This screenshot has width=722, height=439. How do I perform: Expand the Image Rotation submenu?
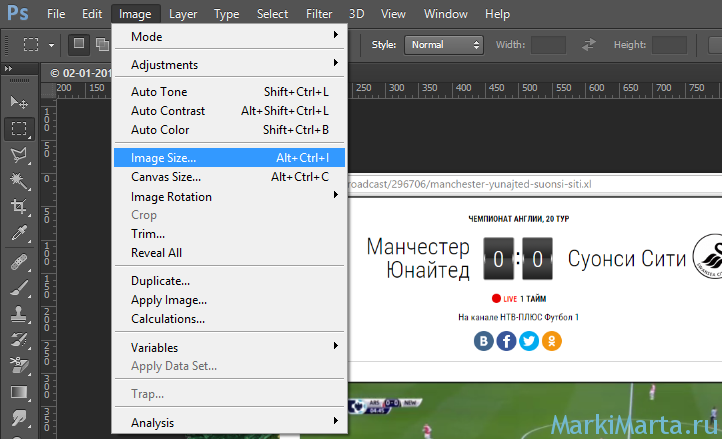click(229, 197)
